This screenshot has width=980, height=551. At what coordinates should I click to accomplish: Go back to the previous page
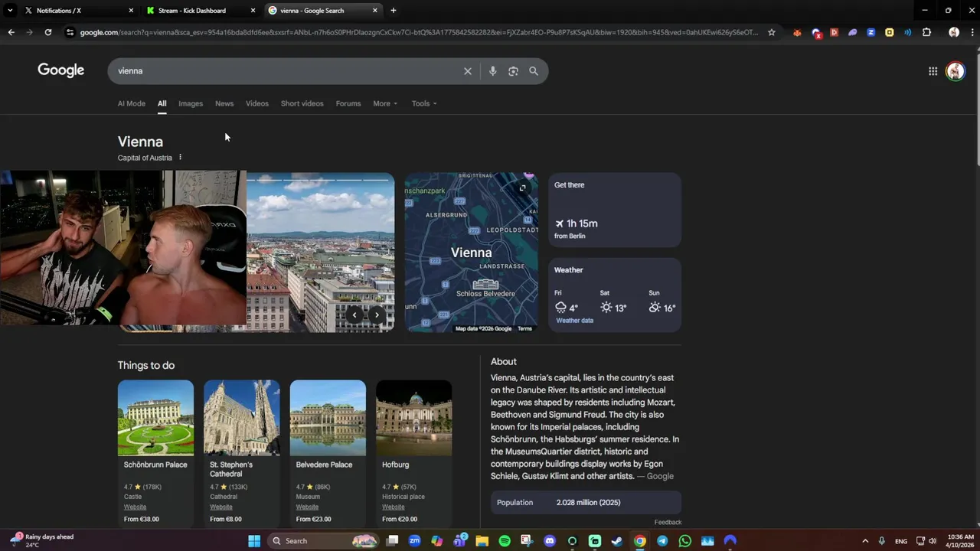tap(11, 32)
